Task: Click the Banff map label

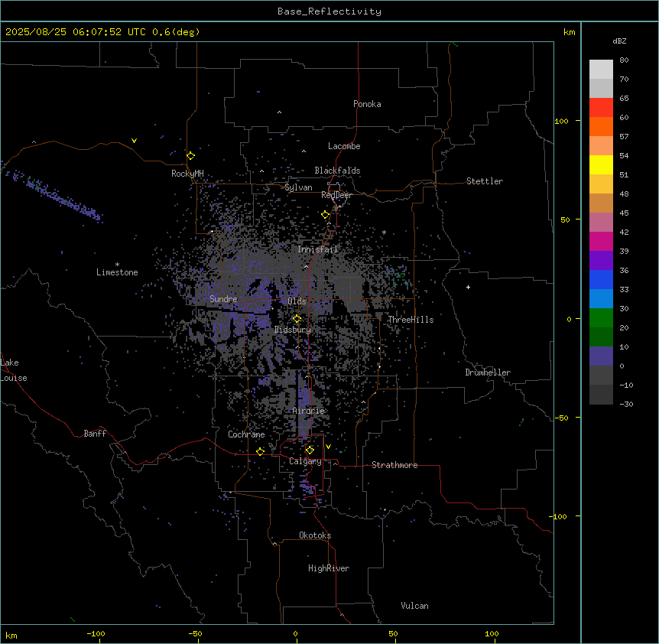Action: 95,434
